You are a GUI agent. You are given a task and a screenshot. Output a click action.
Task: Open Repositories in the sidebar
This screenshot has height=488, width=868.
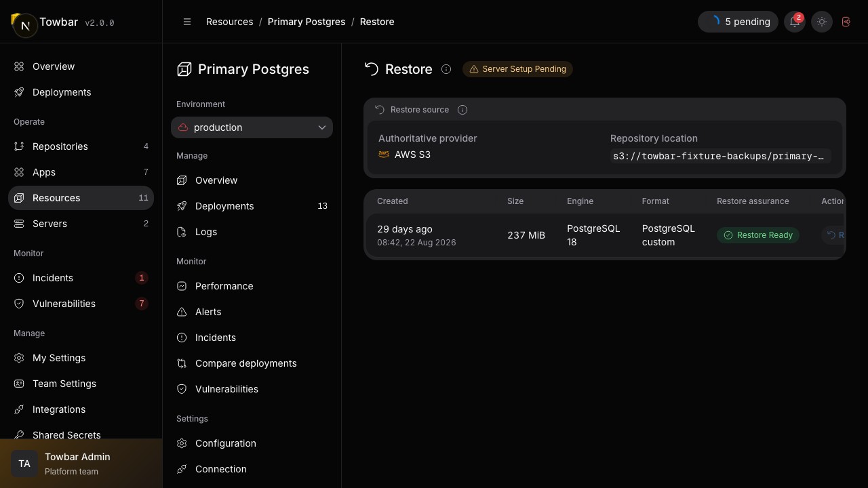[x=81, y=146]
